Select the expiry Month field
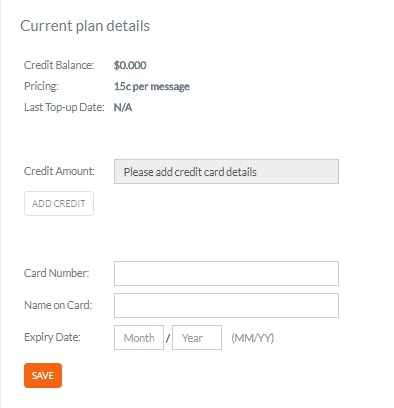This screenshot has width=394, height=408. (x=139, y=337)
